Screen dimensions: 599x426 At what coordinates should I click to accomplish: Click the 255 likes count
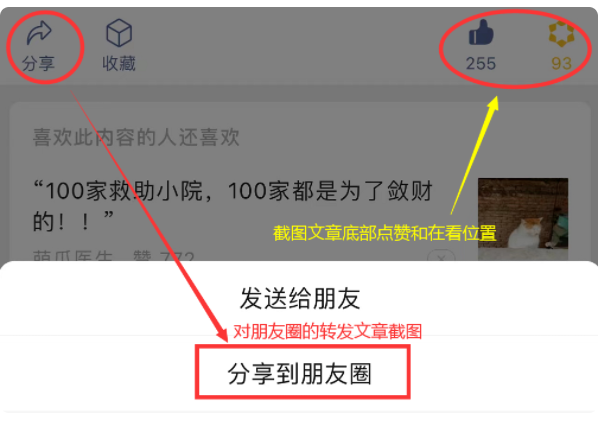click(481, 63)
